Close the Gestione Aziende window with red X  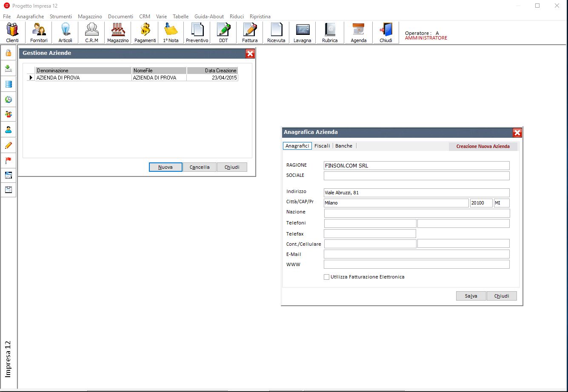pyautogui.click(x=250, y=54)
